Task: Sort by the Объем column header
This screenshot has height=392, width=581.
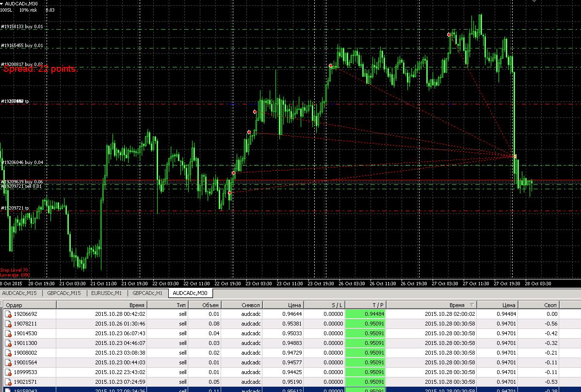Action: coord(205,305)
